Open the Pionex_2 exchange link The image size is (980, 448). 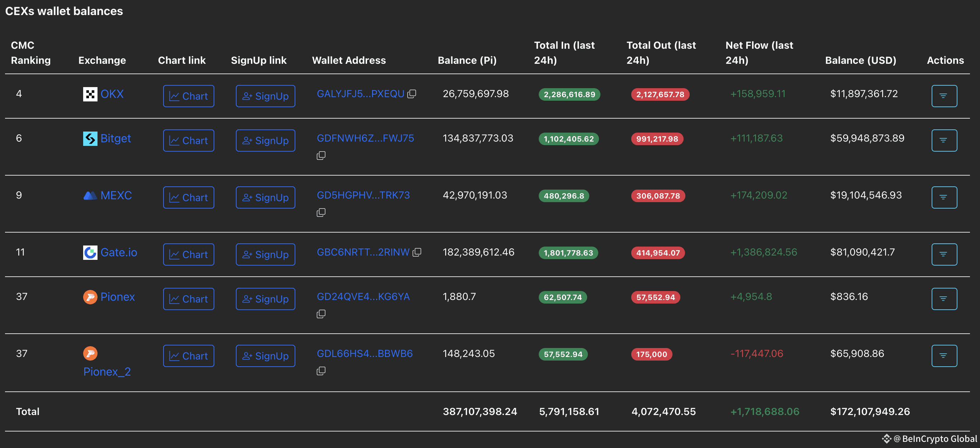tap(107, 372)
